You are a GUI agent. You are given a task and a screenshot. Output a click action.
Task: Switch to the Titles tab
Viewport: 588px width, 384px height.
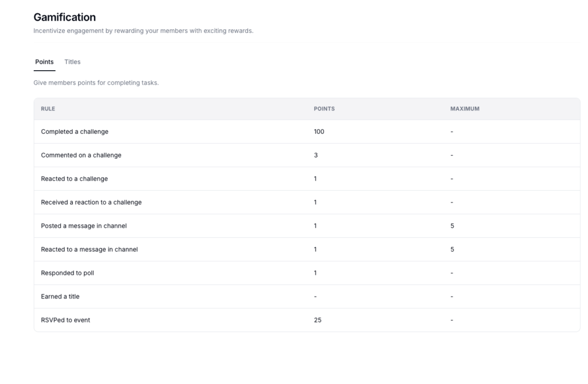pyautogui.click(x=72, y=62)
